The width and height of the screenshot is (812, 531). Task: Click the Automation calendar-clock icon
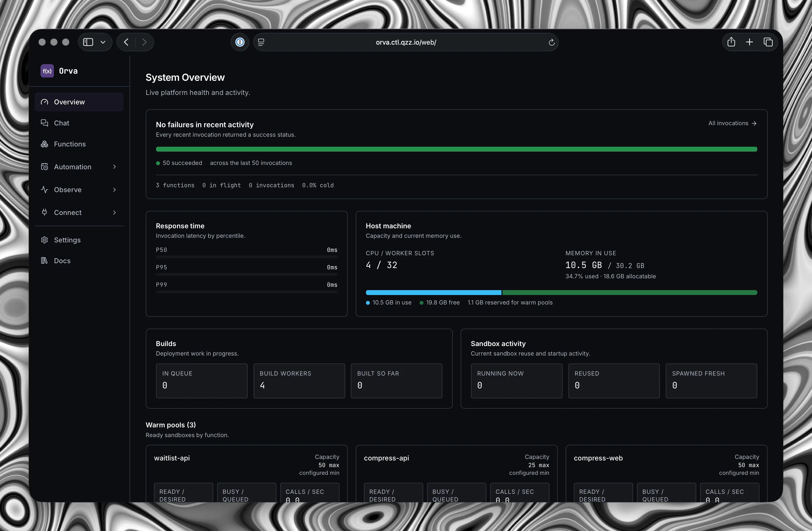(x=44, y=167)
